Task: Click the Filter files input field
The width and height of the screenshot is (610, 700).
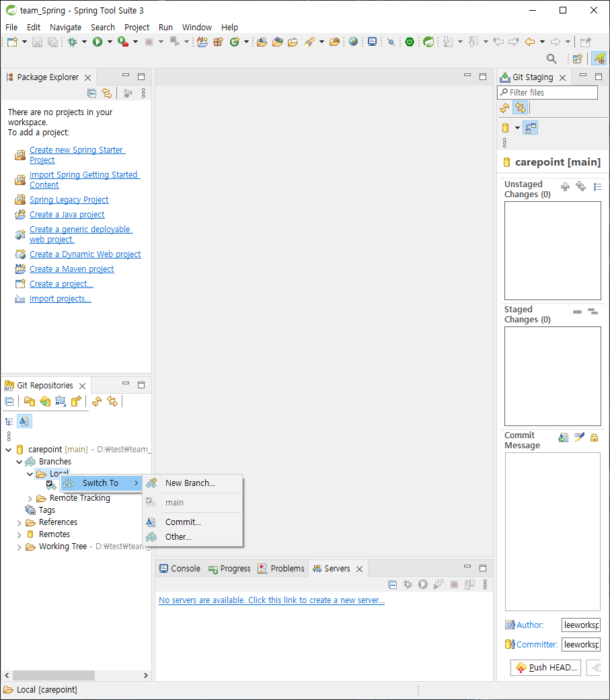Action: (547, 92)
